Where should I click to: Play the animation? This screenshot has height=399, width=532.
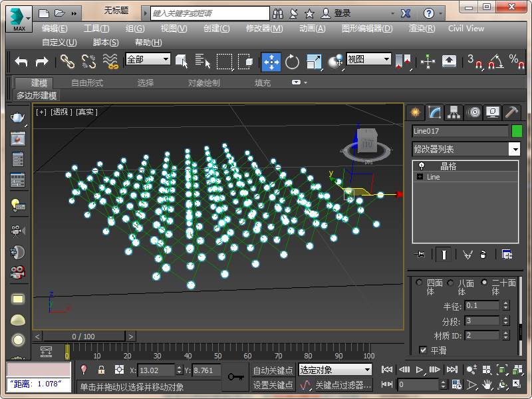[x=420, y=369]
